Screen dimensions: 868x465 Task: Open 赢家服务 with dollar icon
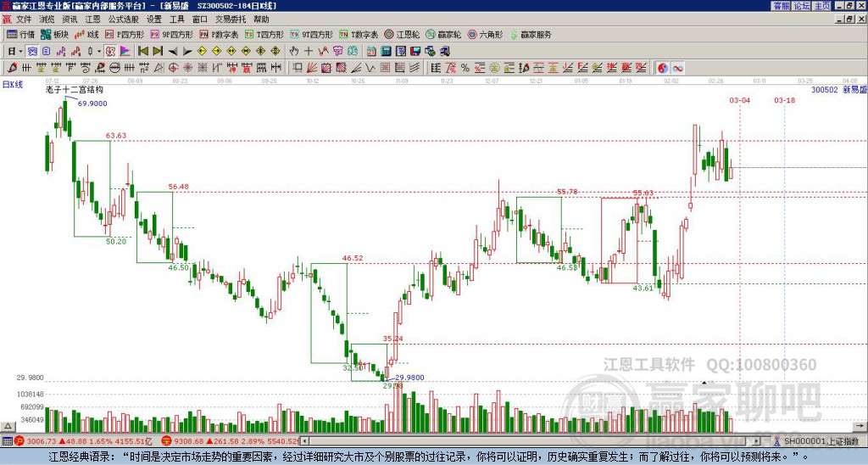(531, 34)
